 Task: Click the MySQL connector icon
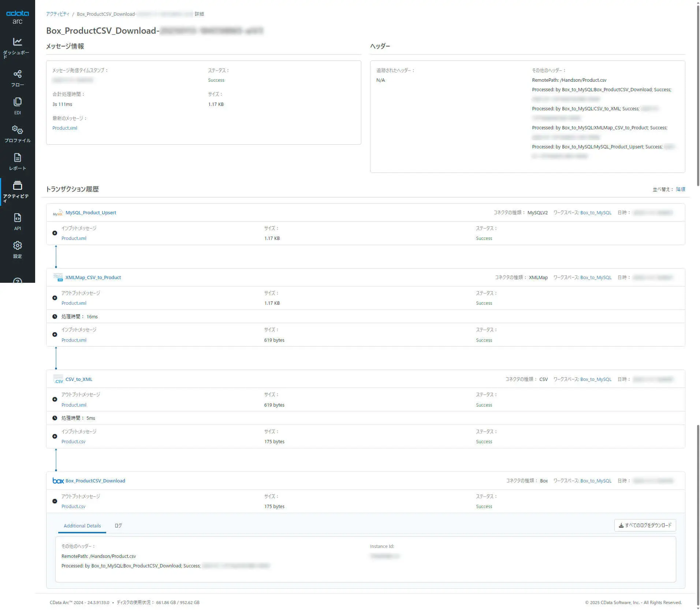57,213
